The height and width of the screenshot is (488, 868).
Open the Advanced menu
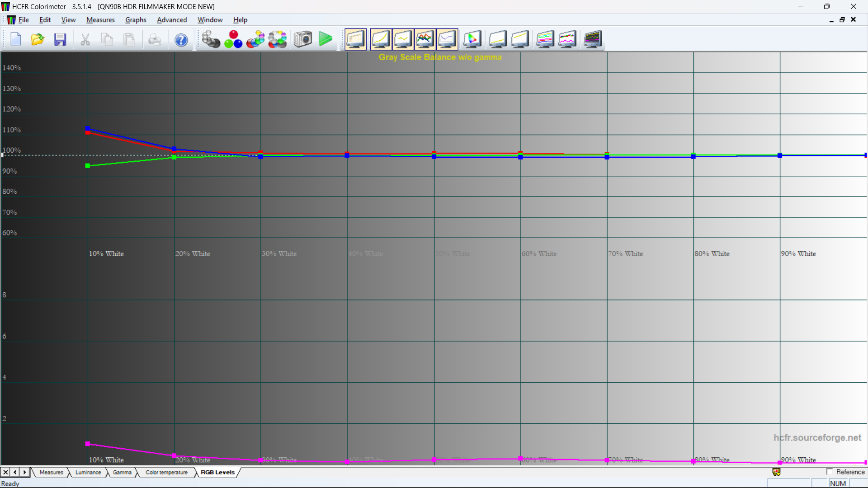coord(172,20)
